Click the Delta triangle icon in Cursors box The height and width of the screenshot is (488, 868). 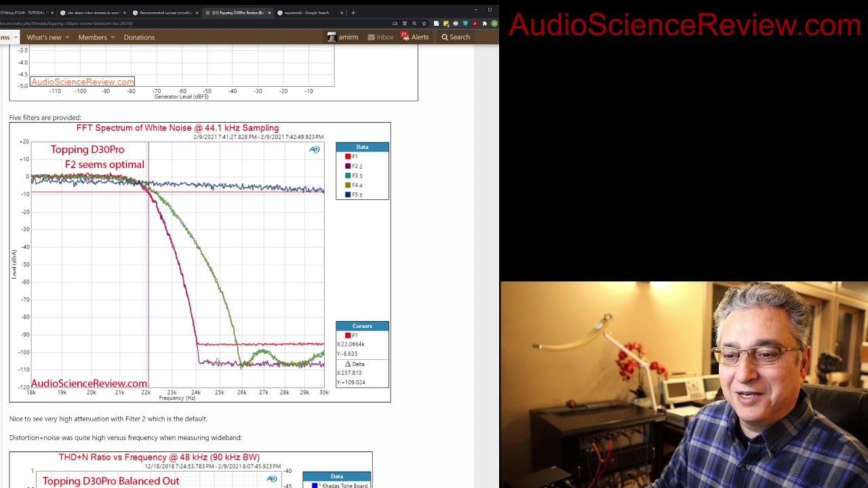click(x=348, y=364)
